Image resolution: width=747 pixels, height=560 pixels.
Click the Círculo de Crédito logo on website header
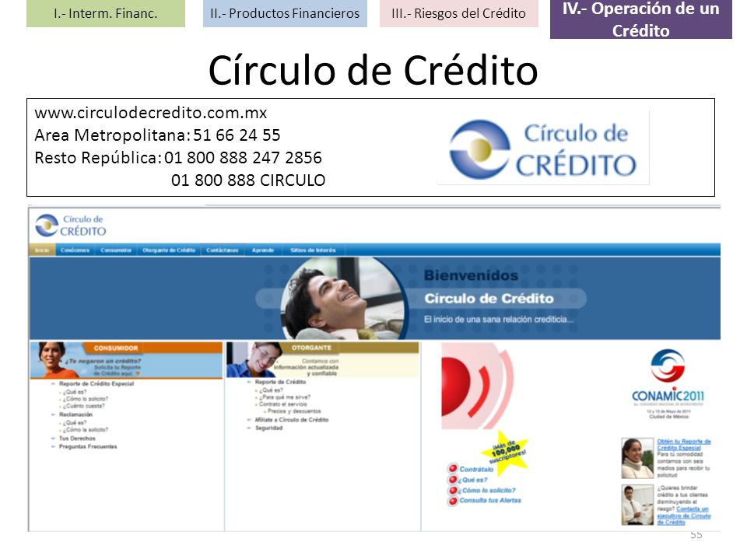click(x=71, y=226)
